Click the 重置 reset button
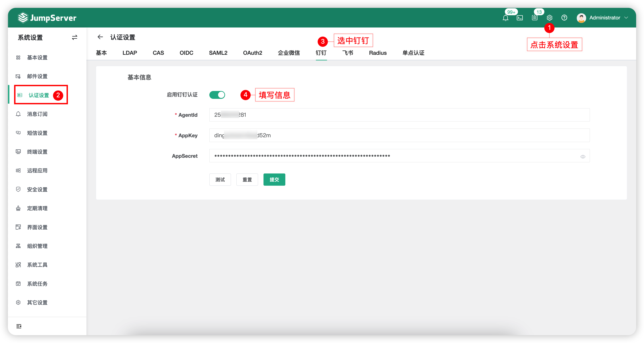 tap(247, 180)
